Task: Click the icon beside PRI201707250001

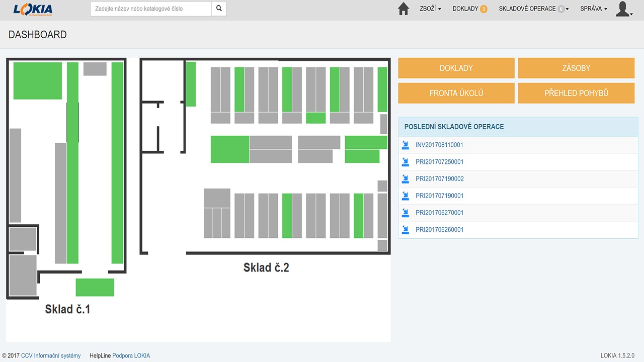Action: [x=406, y=162]
